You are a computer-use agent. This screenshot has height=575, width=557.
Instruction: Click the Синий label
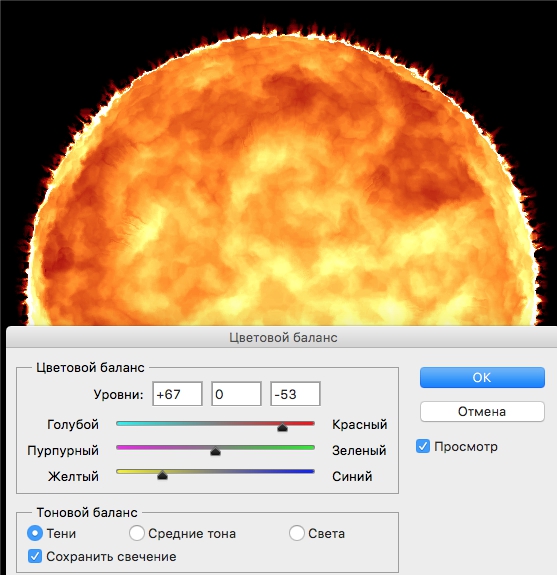pos(352,476)
